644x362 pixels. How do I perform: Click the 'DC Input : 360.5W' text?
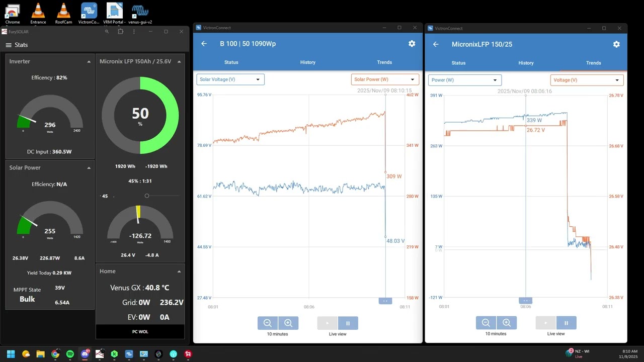point(49,152)
